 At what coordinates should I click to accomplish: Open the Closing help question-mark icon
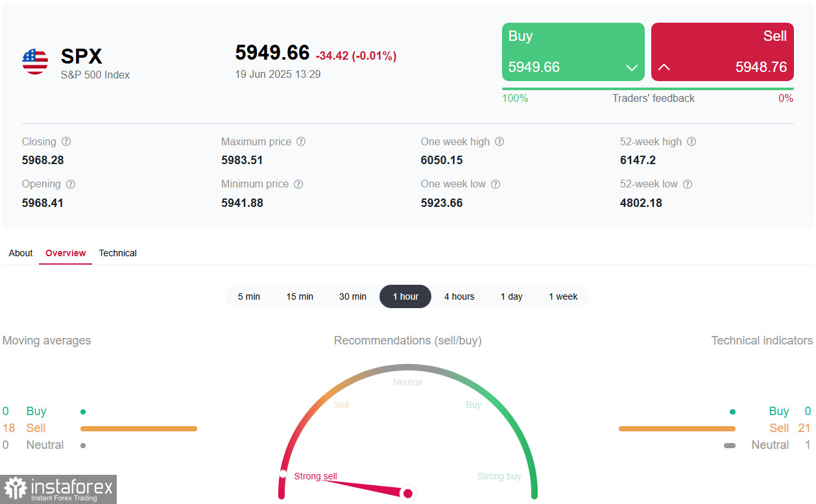[66, 142]
